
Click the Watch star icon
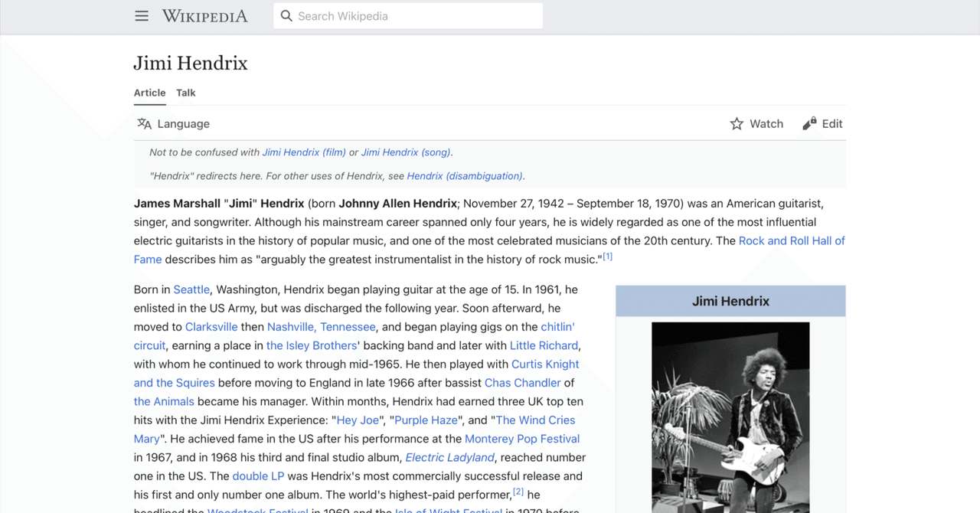pos(737,123)
